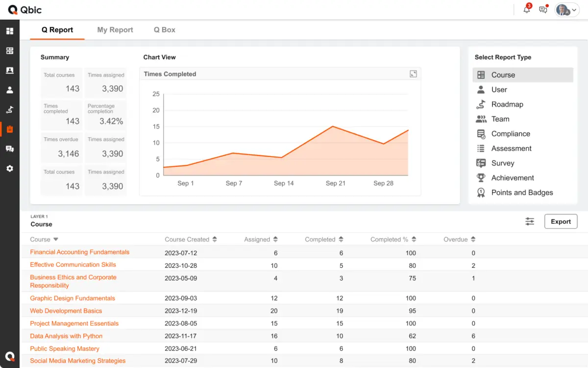
Task: Sort table by Completed % column
Action: [x=414, y=239]
